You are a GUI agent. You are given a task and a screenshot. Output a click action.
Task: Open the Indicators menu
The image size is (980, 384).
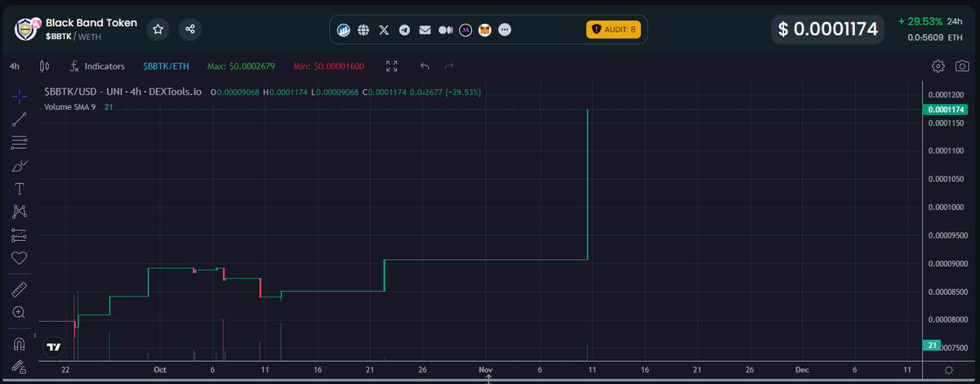click(97, 66)
